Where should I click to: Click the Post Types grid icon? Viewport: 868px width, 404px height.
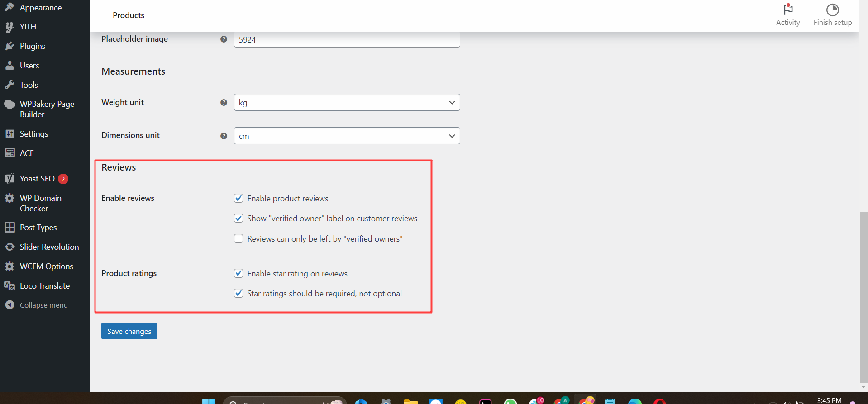(x=10, y=228)
